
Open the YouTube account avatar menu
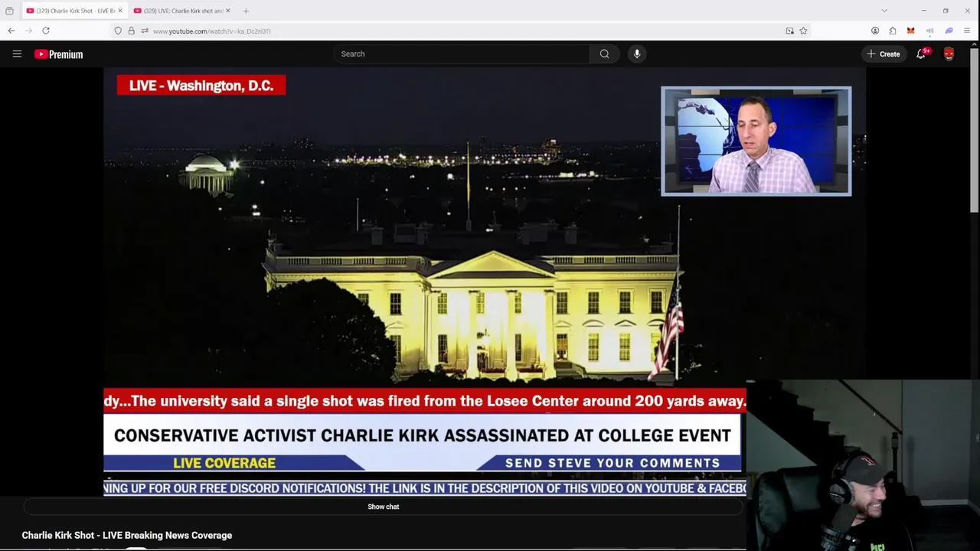[x=949, y=54]
